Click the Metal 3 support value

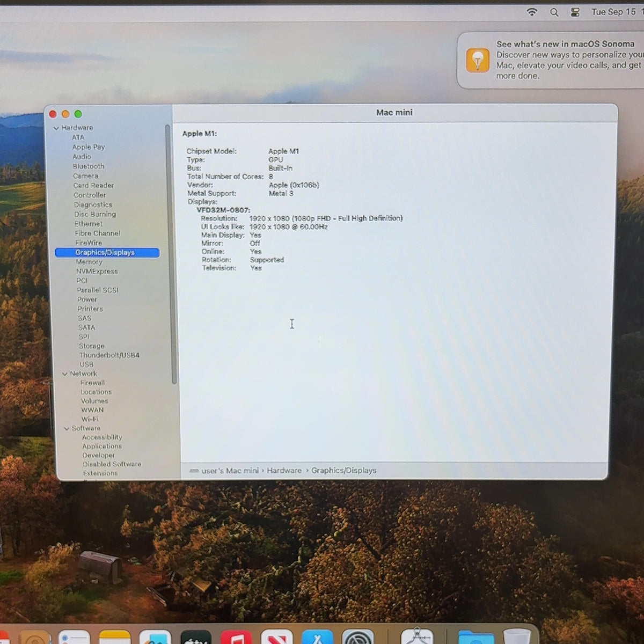pos(281,193)
